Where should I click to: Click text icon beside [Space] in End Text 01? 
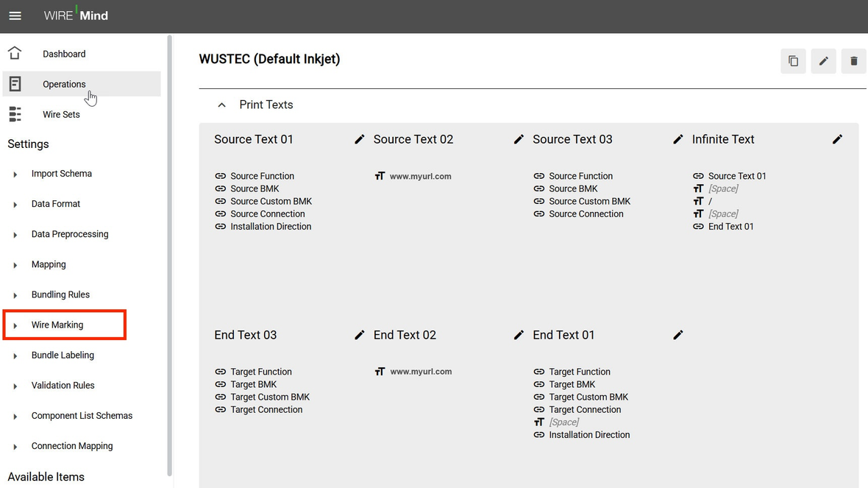pyautogui.click(x=538, y=422)
